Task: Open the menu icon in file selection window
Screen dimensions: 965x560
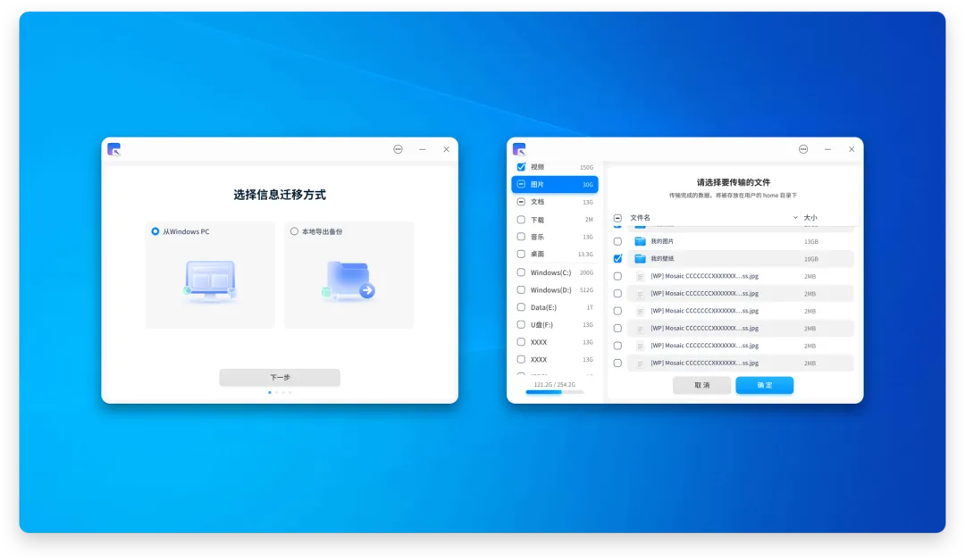Action: click(803, 149)
